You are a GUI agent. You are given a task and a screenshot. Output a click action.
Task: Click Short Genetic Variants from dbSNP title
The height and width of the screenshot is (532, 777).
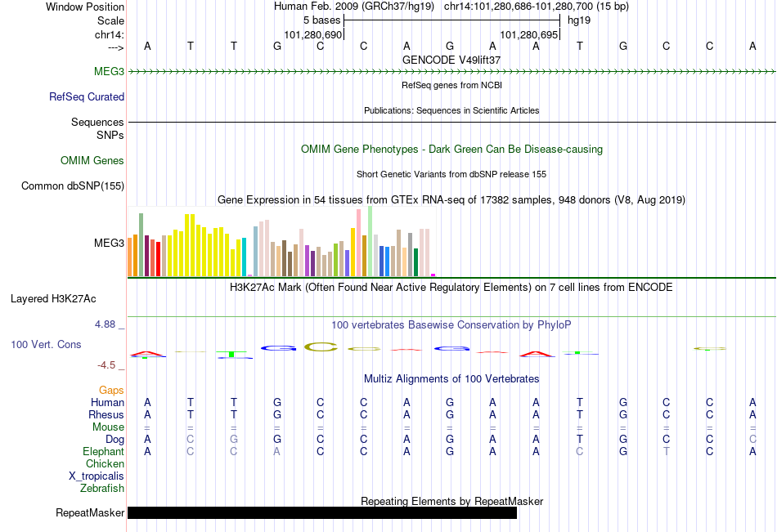(451, 174)
